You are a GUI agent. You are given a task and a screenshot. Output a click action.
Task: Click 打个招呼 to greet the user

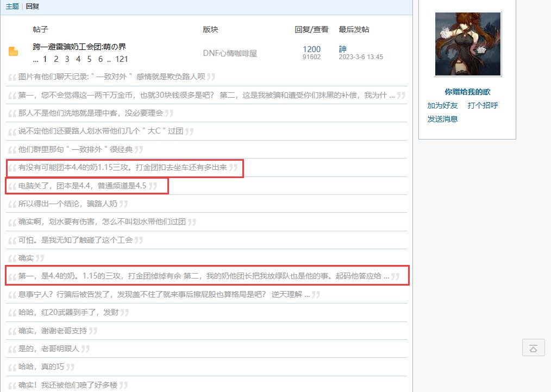tap(483, 105)
